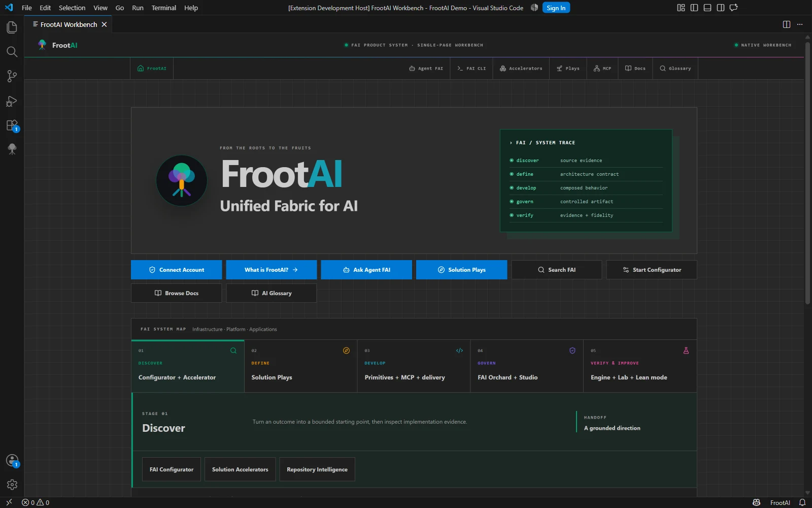Open the Run menu
The height and width of the screenshot is (508, 812).
pyautogui.click(x=138, y=8)
